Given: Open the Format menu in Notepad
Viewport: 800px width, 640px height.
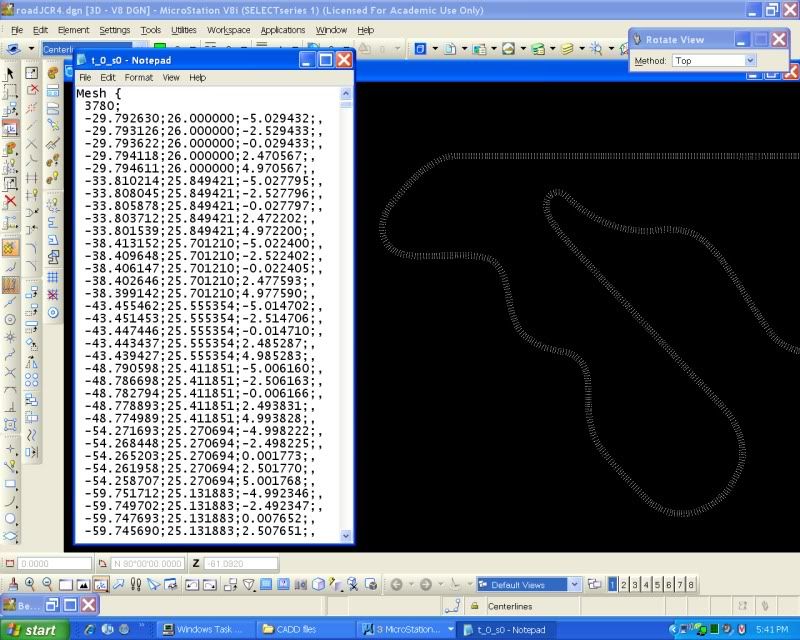Looking at the screenshot, I should (139, 77).
